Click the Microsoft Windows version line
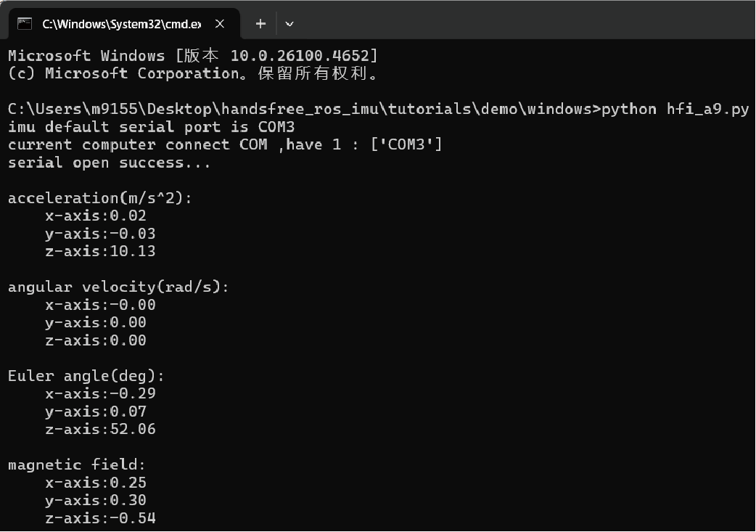 click(192, 56)
